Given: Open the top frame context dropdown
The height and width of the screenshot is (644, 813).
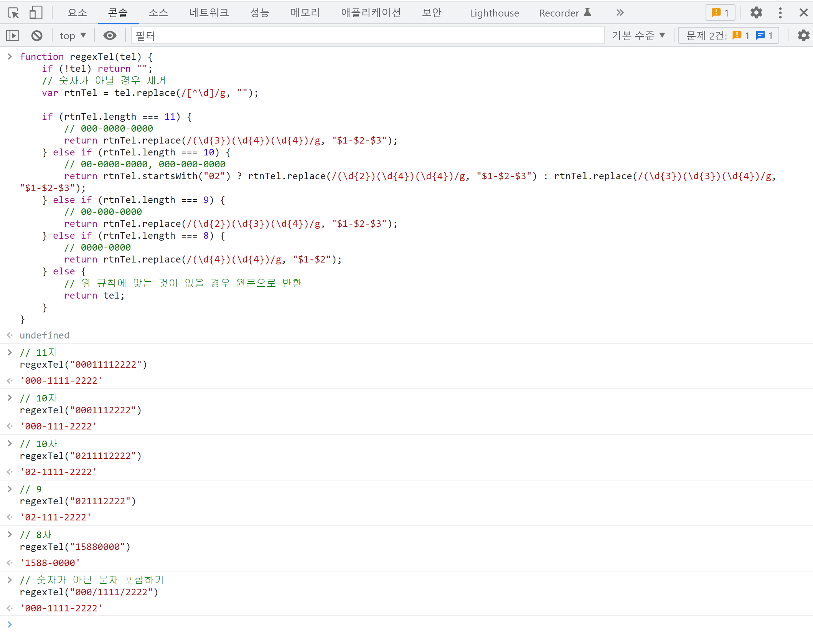Looking at the screenshot, I should [72, 35].
